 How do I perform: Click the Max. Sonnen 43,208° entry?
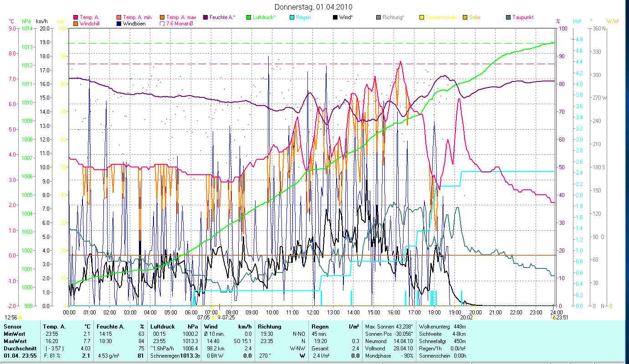coord(390,327)
